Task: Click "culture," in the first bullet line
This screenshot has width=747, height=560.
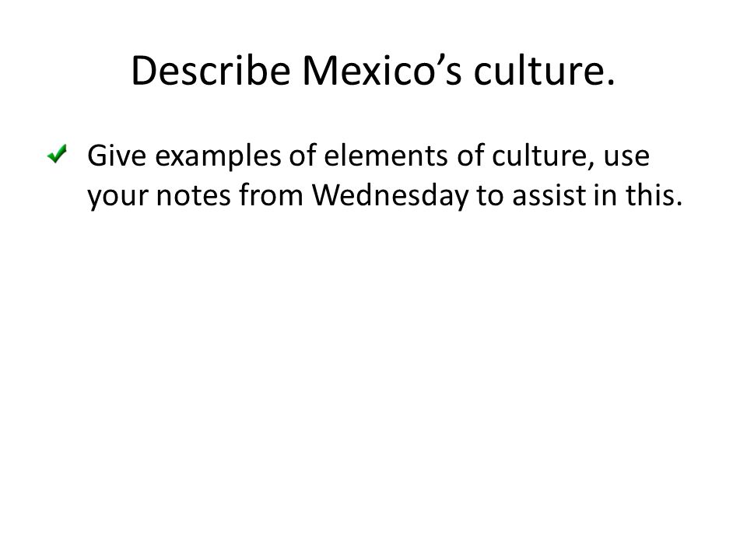Action: [x=543, y=156]
